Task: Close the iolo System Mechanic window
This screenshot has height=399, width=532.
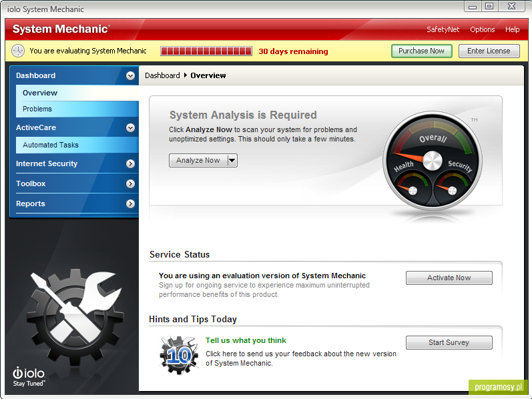Action: pyautogui.click(x=512, y=6)
